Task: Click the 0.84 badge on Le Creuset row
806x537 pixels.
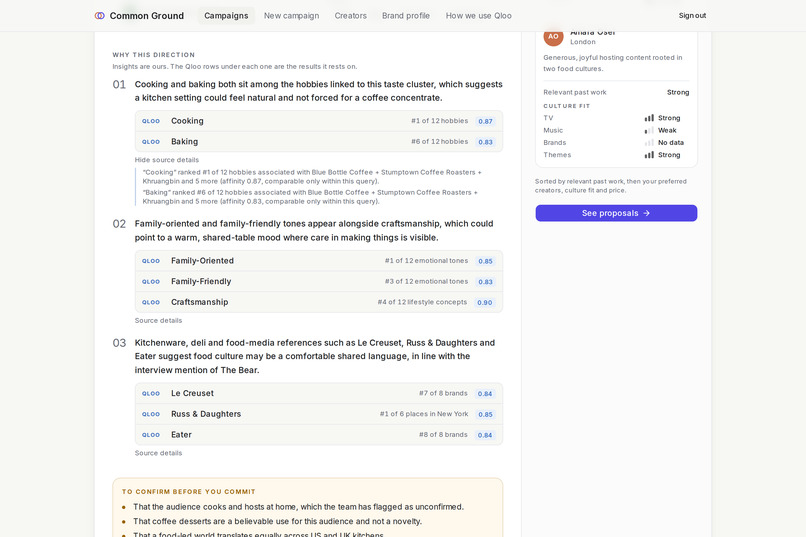Action: pyautogui.click(x=485, y=394)
